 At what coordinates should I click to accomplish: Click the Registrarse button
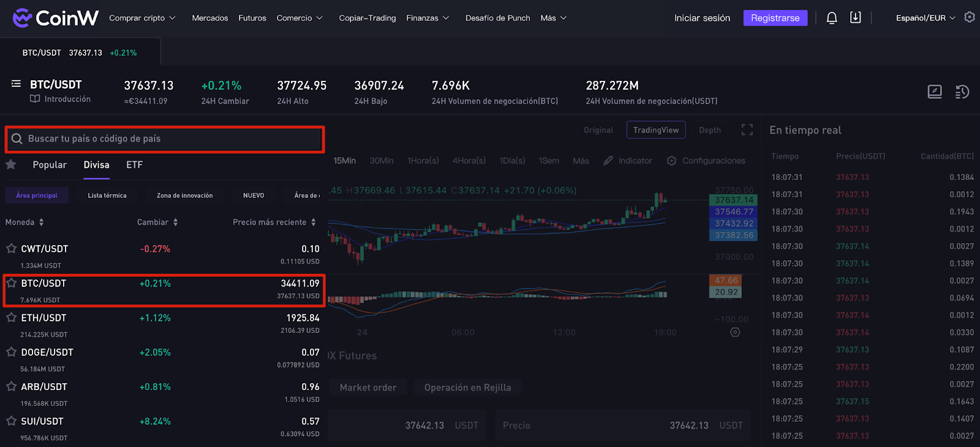click(x=775, y=18)
